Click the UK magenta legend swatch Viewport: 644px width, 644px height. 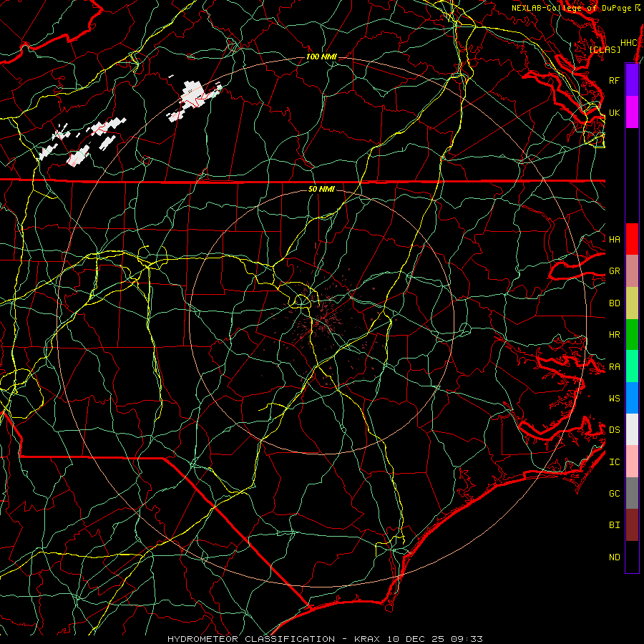[632, 112]
